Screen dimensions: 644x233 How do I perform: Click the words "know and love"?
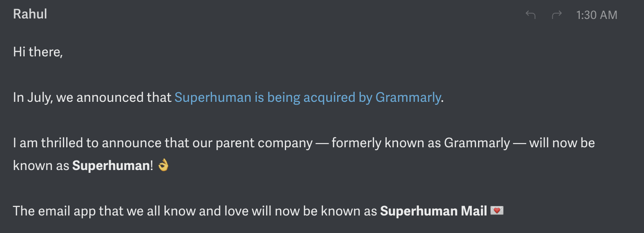tap(198, 211)
